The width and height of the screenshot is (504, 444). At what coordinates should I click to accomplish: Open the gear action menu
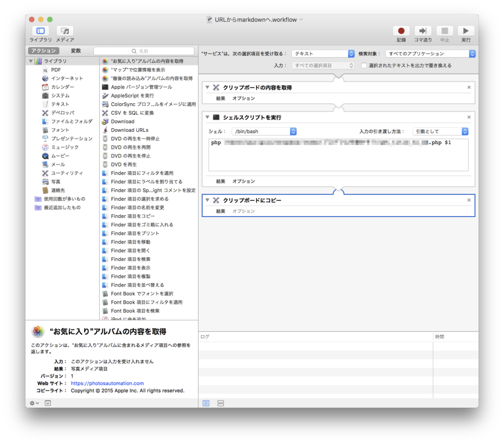click(34, 403)
